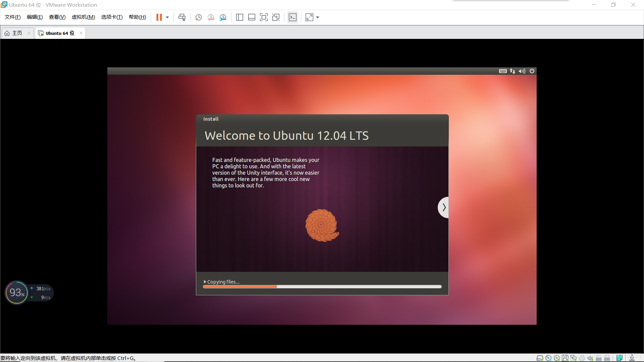
Task: Open the power options dropdown next to pause
Action: 167,17
